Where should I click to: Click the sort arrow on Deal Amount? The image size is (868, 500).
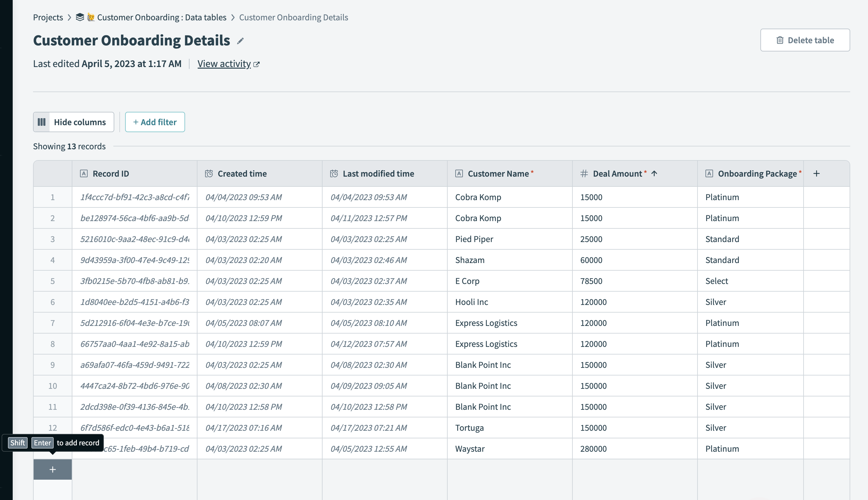pyautogui.click(x=654, y=173)
